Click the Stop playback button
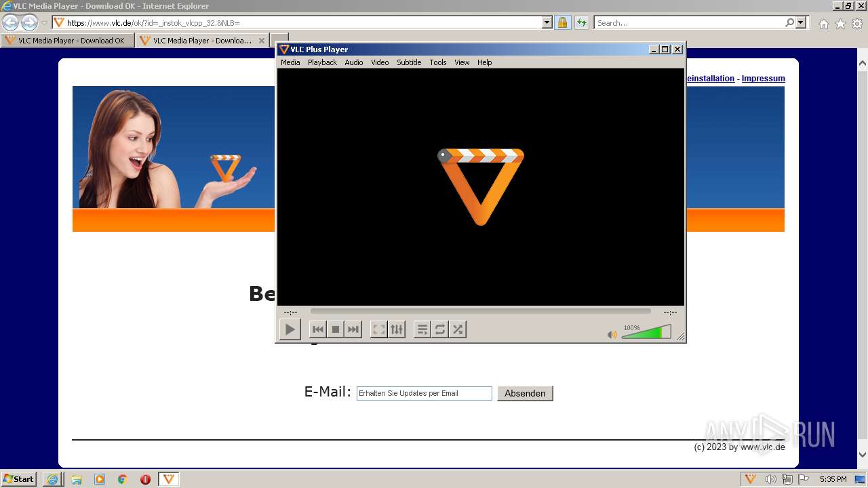The image size is (868, 488). click(x=335, y=329)
